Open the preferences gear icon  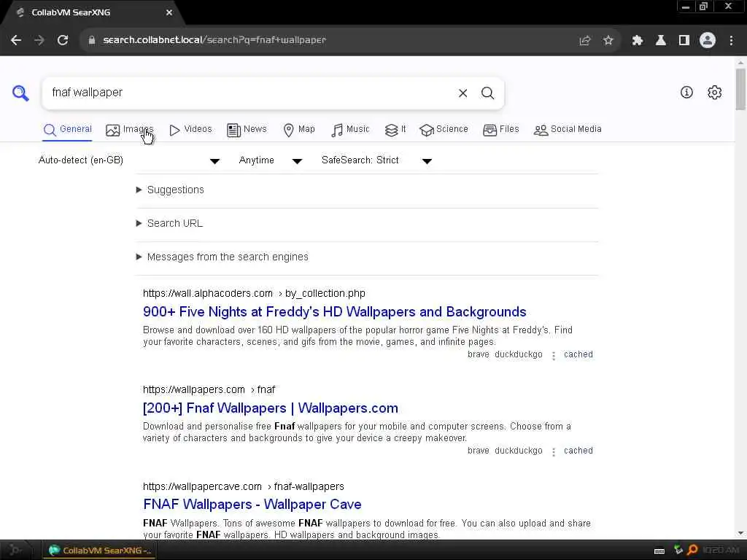(x=715, y=93)
